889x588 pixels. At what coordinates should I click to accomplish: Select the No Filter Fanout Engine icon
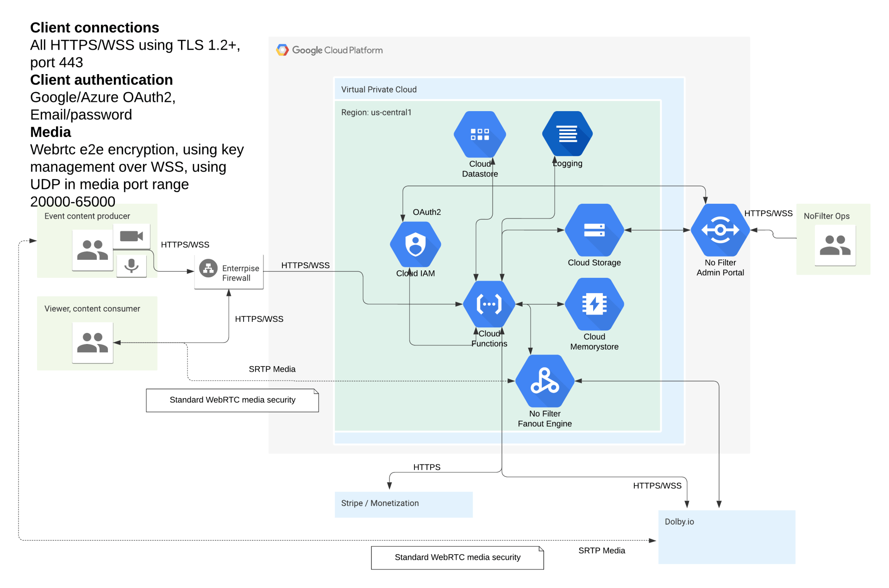pyautogui.click(x=545, y=381)
